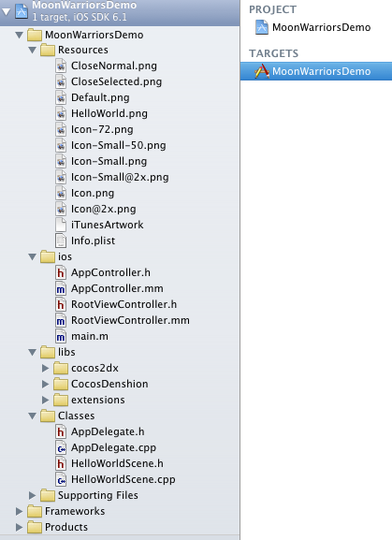
Task: Collapse the Resources folder
Action: (x=33, y=51)
